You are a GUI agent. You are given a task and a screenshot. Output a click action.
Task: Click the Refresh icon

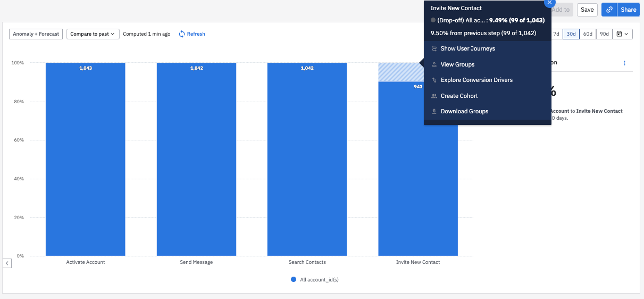[x=182, y=34]
